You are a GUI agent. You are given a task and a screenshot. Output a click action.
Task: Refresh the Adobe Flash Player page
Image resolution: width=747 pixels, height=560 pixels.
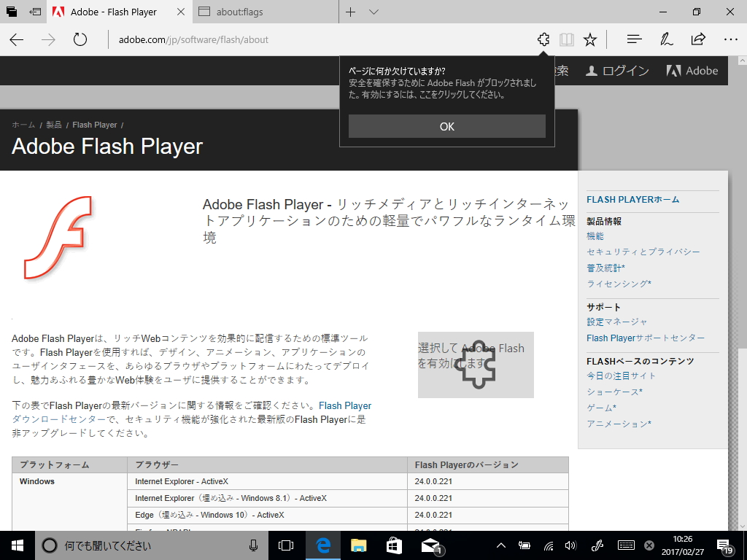[80, 39]
